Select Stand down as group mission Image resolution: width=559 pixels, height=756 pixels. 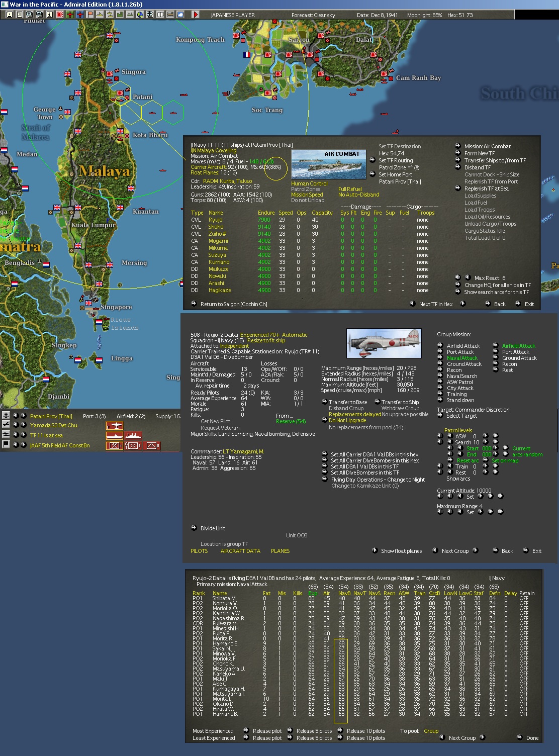440,400
